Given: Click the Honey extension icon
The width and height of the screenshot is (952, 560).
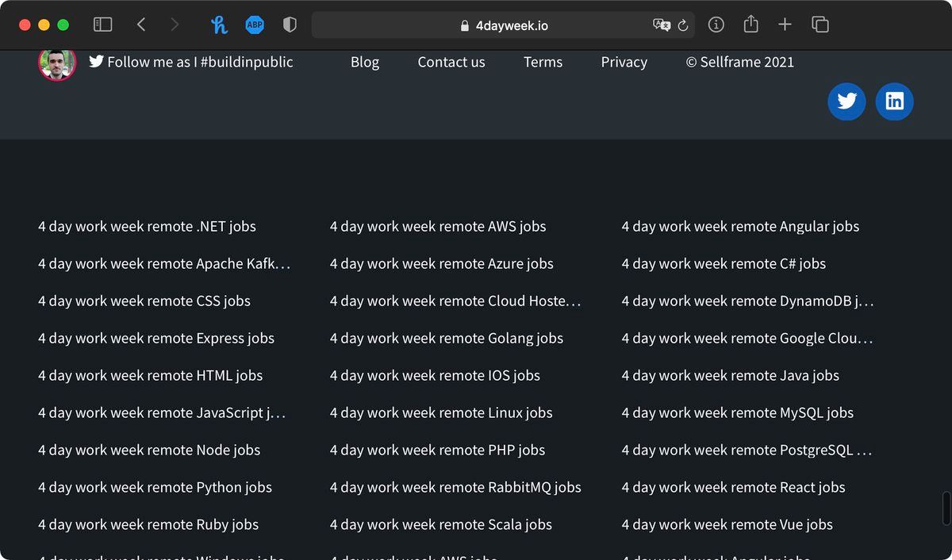Looking at the screenshot, I should [219, 25].
